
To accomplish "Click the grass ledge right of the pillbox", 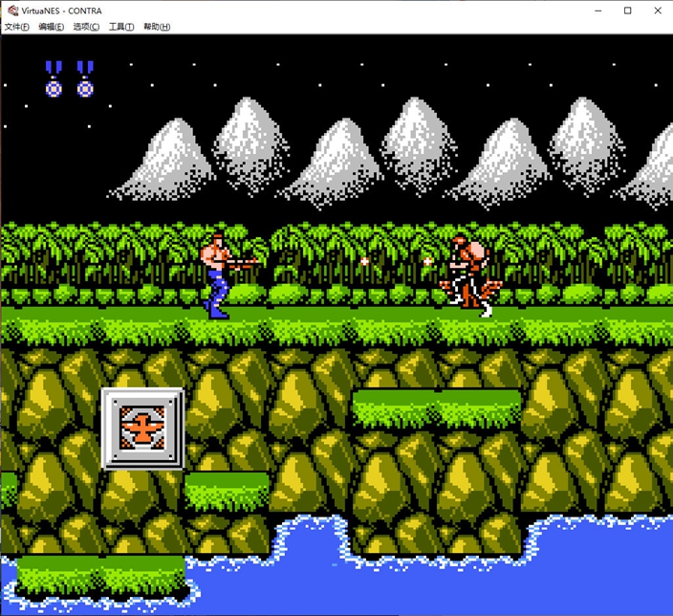I will pos(437,408).
